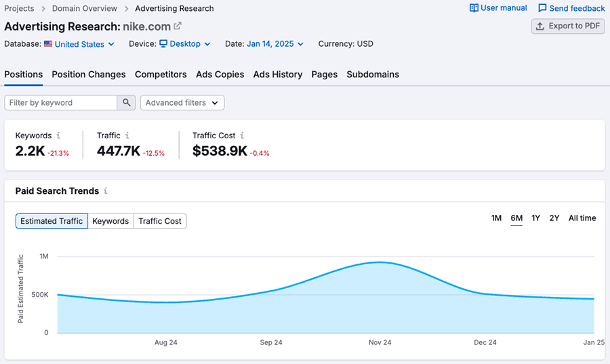
Task: Open the Competitors tab
Action: click(161, 75)
